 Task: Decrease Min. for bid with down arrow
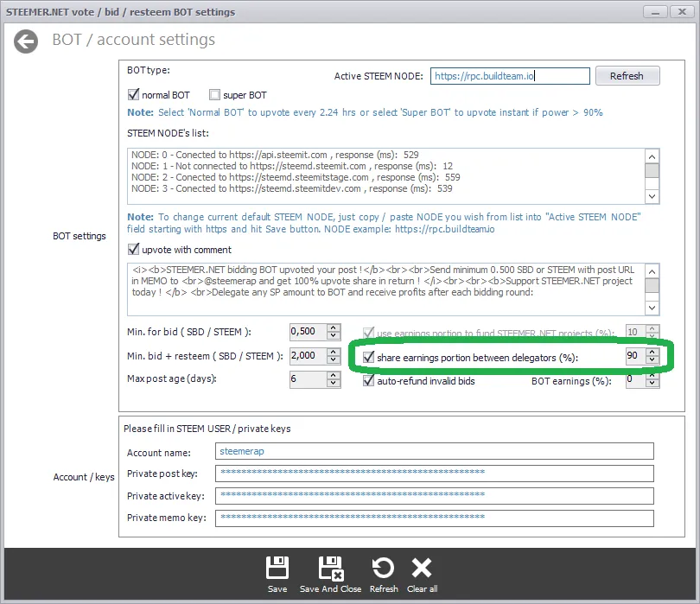click(334, 336)
